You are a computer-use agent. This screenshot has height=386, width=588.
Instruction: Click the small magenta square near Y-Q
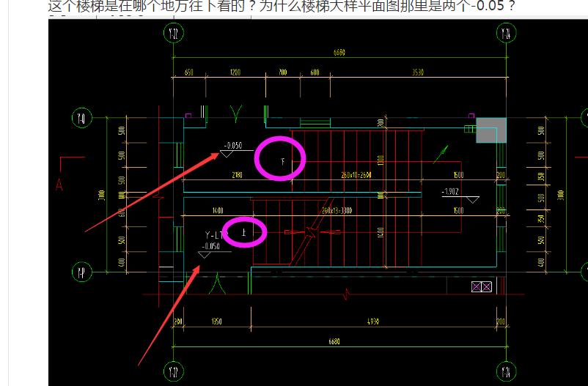(188, 116)
